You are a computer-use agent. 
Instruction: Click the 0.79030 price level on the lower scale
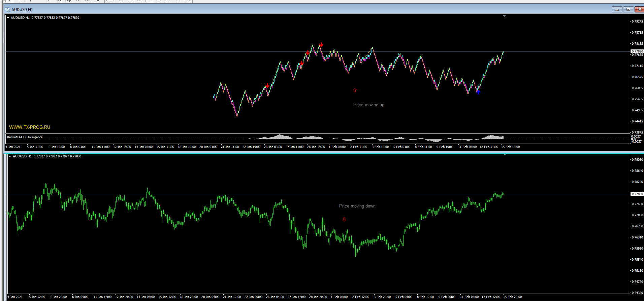pos(637,160)
